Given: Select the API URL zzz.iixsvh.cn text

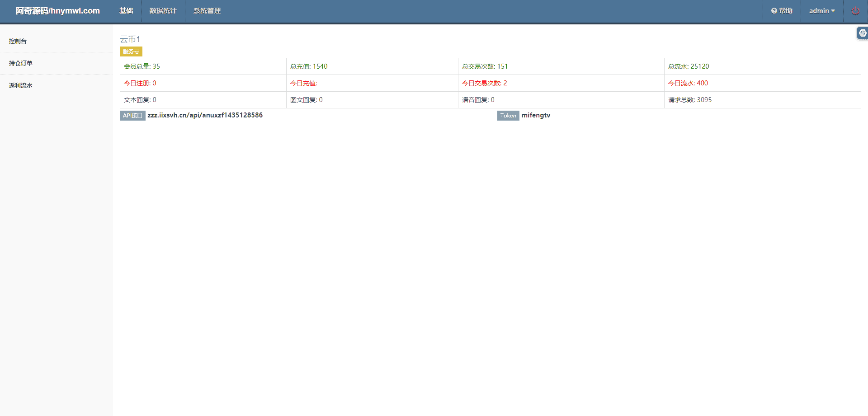Looking at the screenshot, I should pyautogui.click(x=205, y=115).
